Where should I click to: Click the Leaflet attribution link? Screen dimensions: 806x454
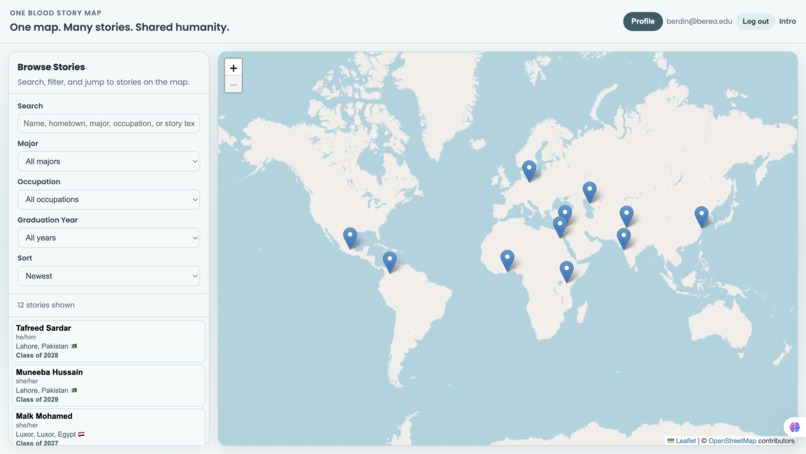tap(685, 441)
